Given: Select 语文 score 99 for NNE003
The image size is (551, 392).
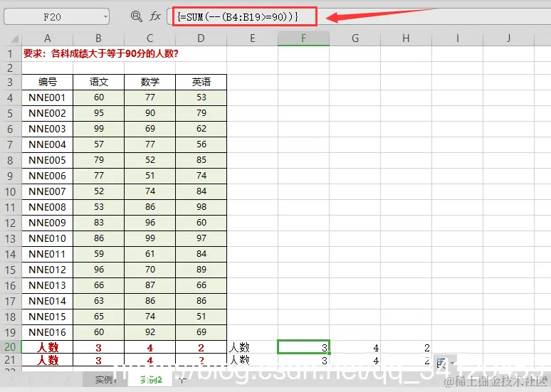Looking at the screenshot, I should (x=99, y=129).
